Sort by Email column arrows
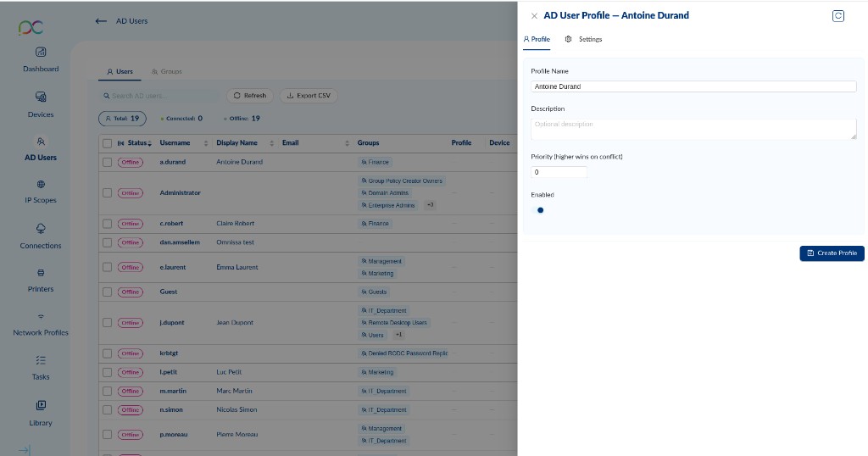Image resolution: width=868 pixels, height=456 pixels. [x=347, y=143]
